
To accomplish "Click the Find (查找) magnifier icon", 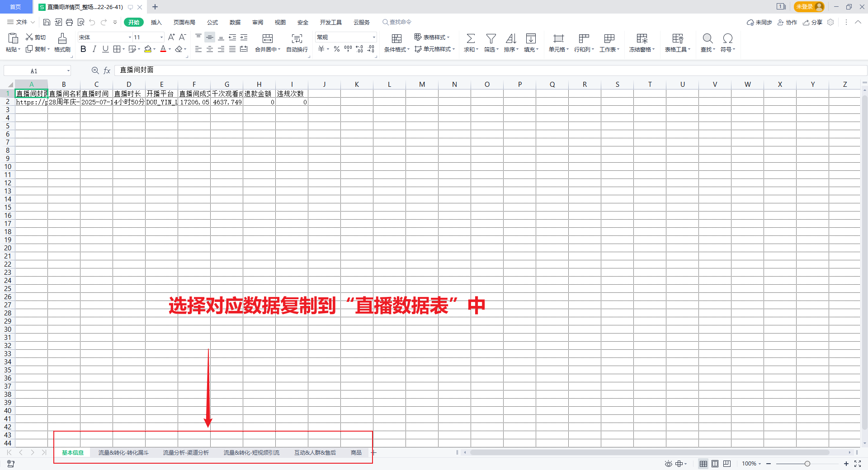I will point(708,39).
